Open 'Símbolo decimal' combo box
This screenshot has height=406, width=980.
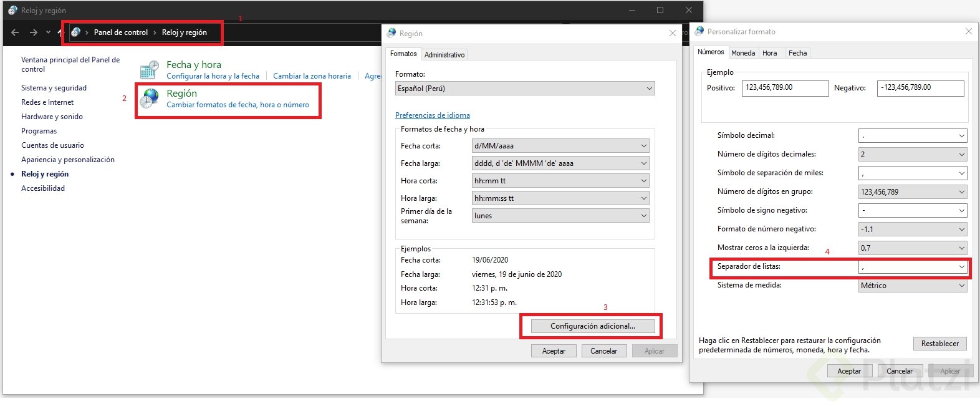coord(913,135)
